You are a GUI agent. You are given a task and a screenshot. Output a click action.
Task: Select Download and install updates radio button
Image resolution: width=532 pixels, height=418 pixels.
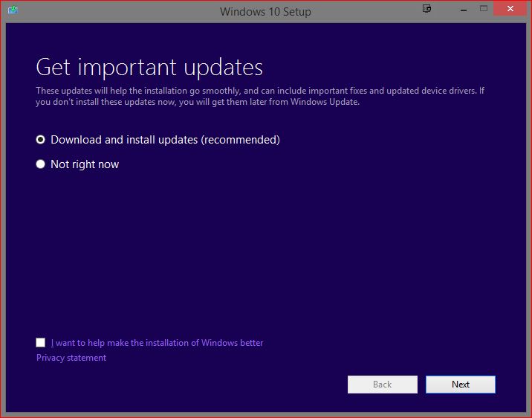click(40, 140)
